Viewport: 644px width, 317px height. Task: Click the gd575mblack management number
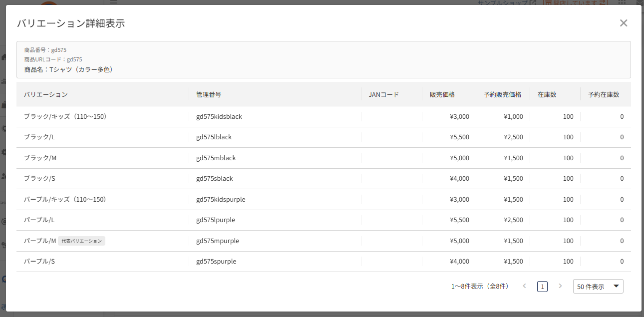(x=216, y=158)
